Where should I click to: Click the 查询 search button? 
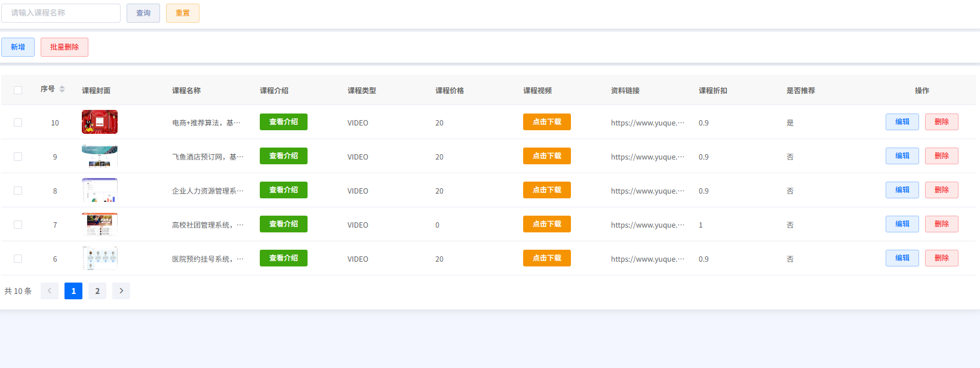143,13
